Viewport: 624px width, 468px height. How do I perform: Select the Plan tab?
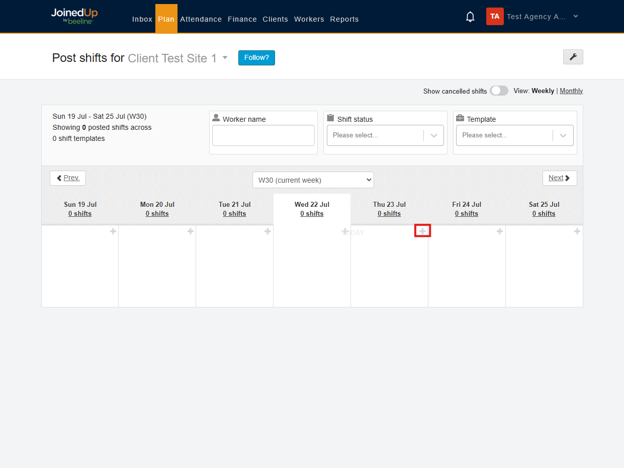click(x=166, y=19)
